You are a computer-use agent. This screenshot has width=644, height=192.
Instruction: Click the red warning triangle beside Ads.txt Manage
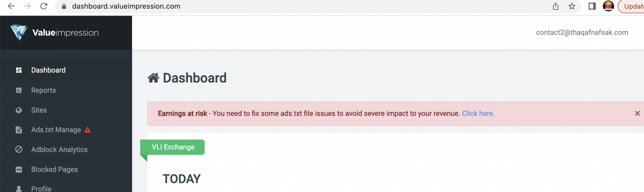click(x=88, y=130)
